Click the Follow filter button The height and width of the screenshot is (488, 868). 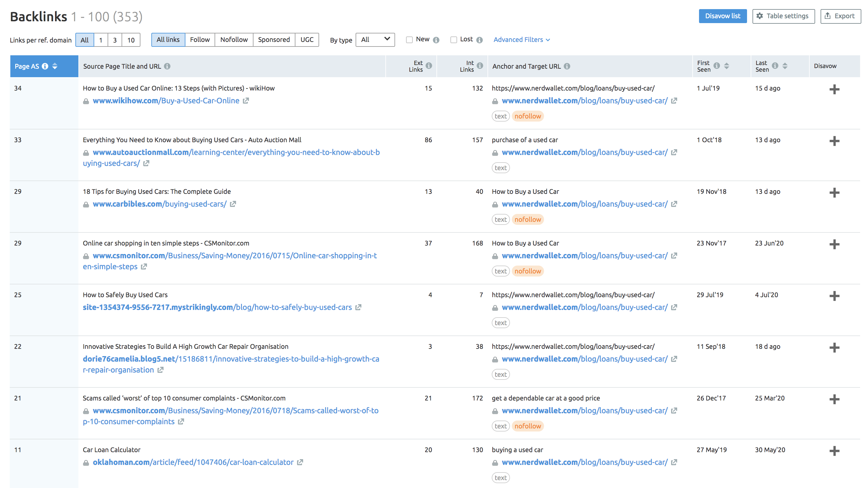(199, 39)
